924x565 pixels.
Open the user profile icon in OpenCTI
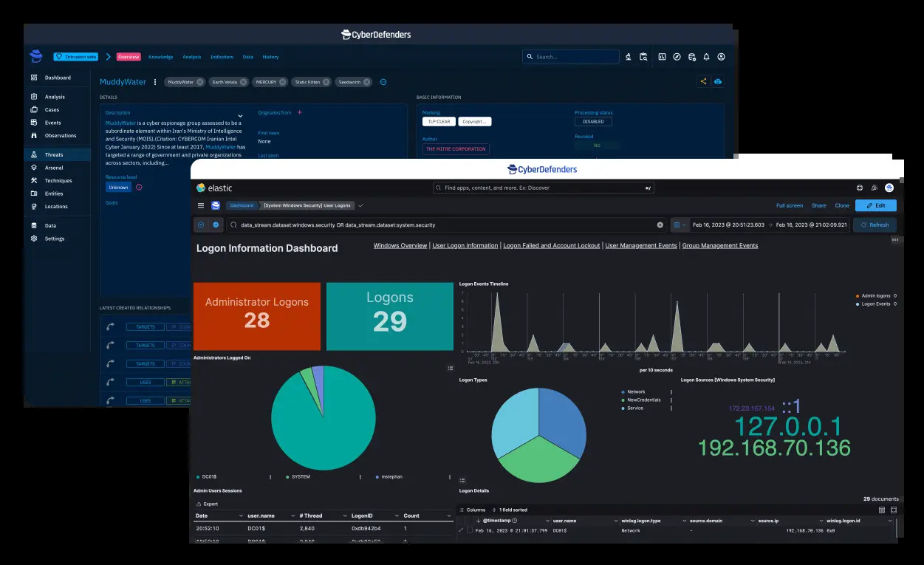click(x=722, y=57)
